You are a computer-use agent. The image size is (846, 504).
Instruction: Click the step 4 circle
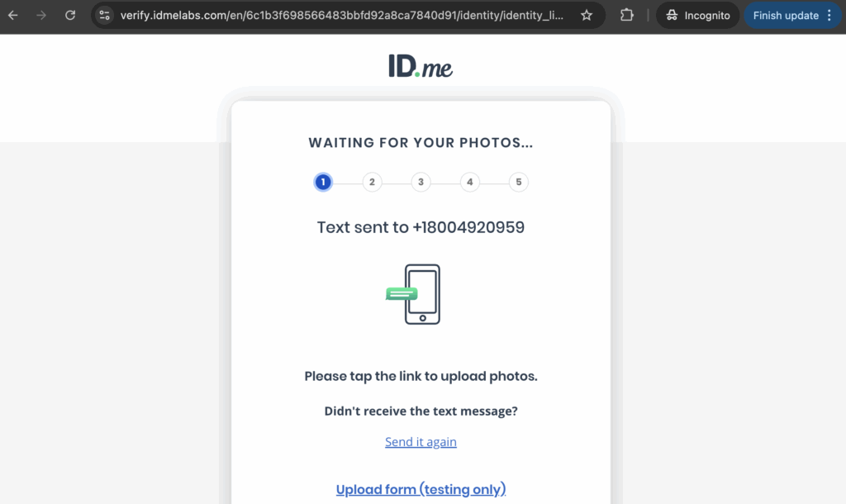click(470, 183)
